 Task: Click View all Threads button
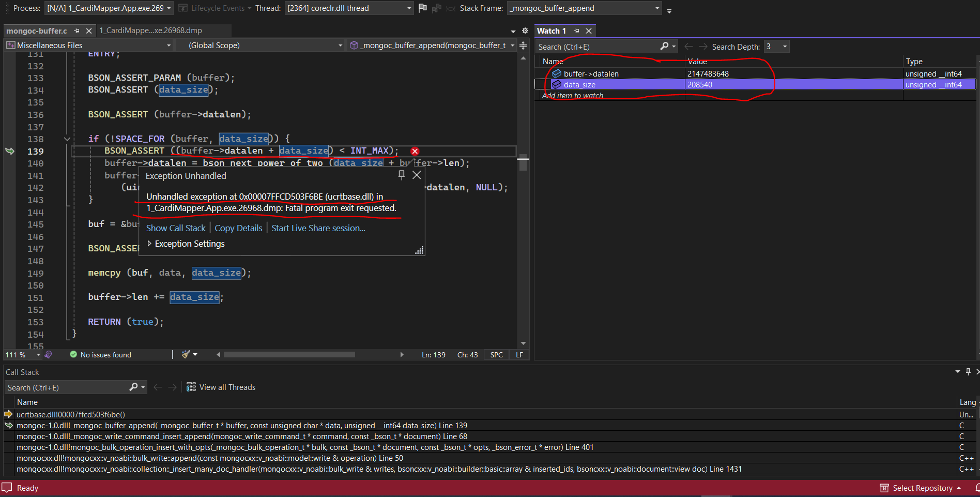tap(221, 387)
